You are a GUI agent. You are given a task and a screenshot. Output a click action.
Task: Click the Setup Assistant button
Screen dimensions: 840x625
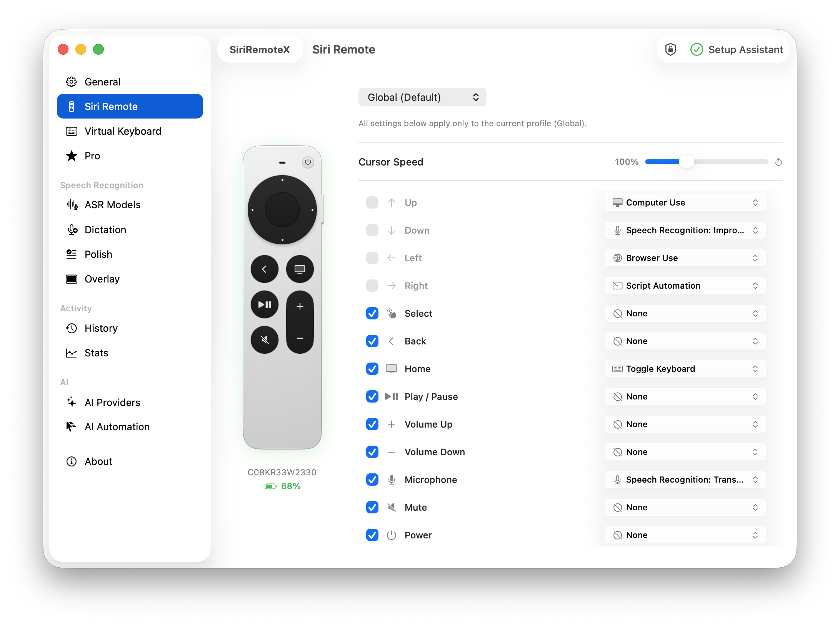737,50
